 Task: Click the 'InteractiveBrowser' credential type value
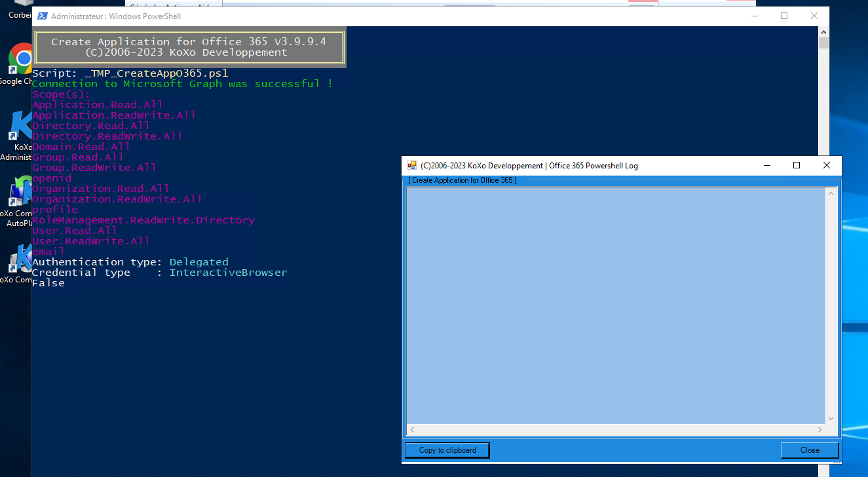tap(228, 273)
